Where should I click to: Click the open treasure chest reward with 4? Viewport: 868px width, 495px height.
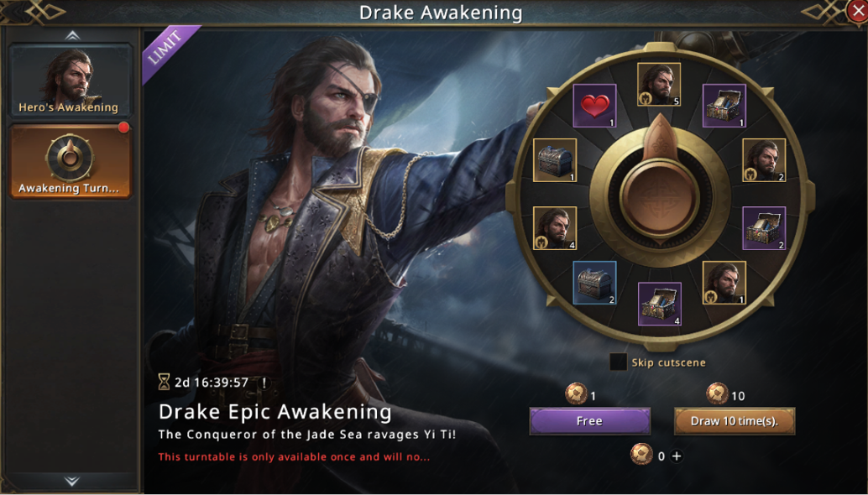(659, 304)
